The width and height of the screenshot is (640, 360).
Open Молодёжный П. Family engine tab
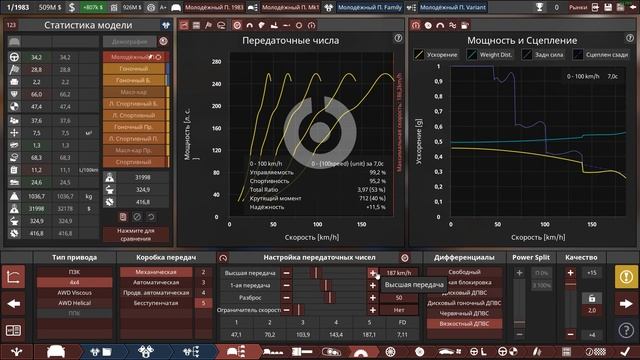point(369,7)
